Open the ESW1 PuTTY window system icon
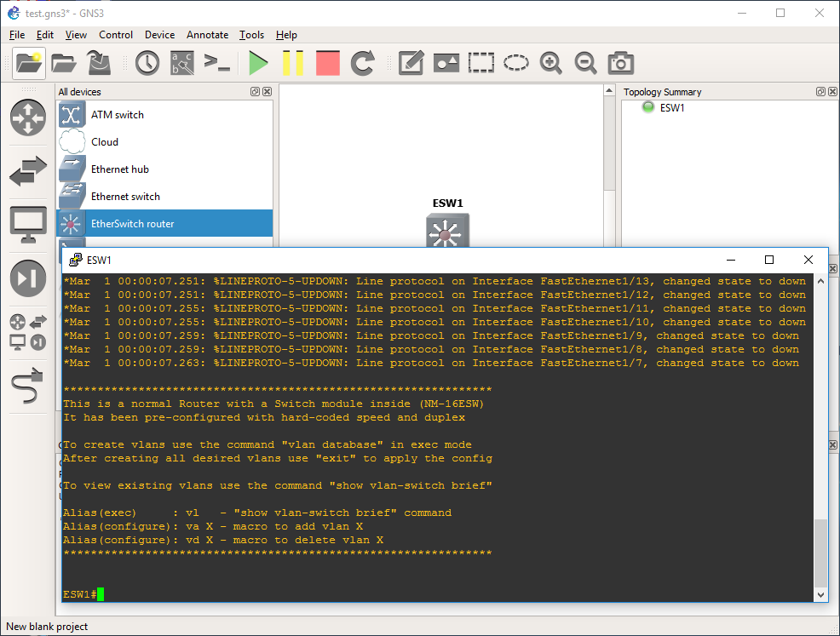The height and width of the screenshot is (636, 840). point(76,261)
